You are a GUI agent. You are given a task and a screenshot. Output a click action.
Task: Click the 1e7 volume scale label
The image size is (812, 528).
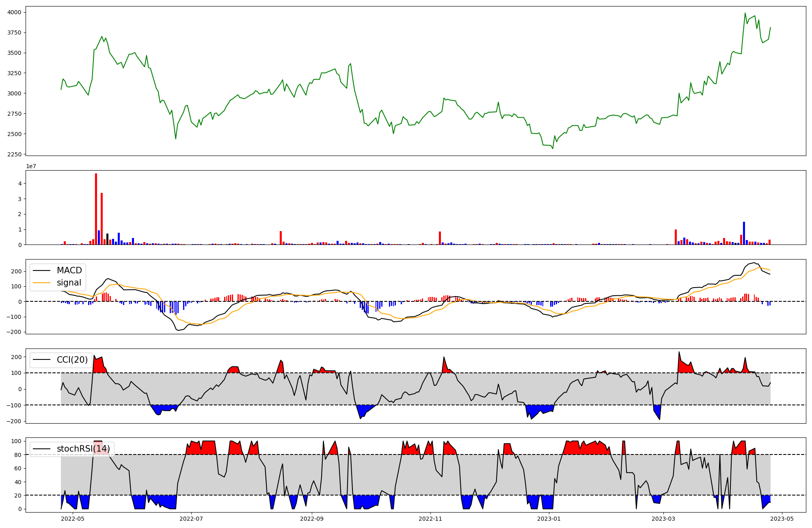31,167
